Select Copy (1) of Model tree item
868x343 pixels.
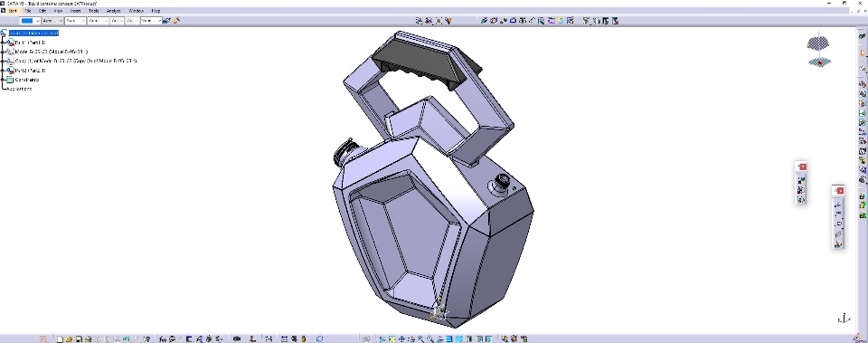pyautogui.click(x=76, y=61)
